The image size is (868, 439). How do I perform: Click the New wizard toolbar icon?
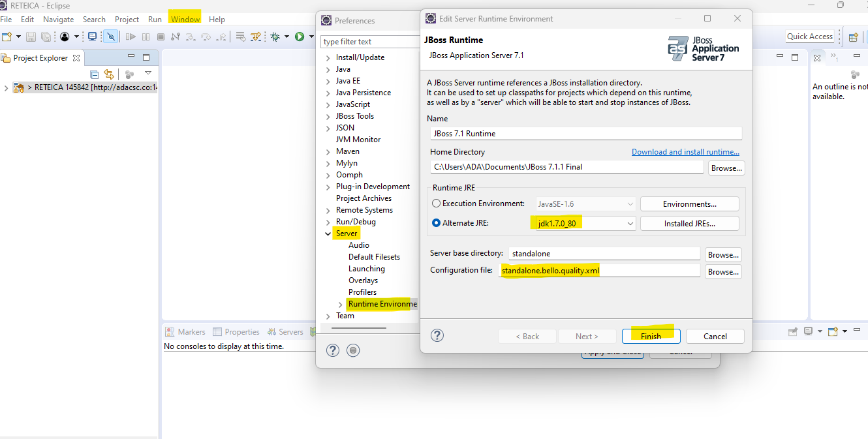pos(7,37)
